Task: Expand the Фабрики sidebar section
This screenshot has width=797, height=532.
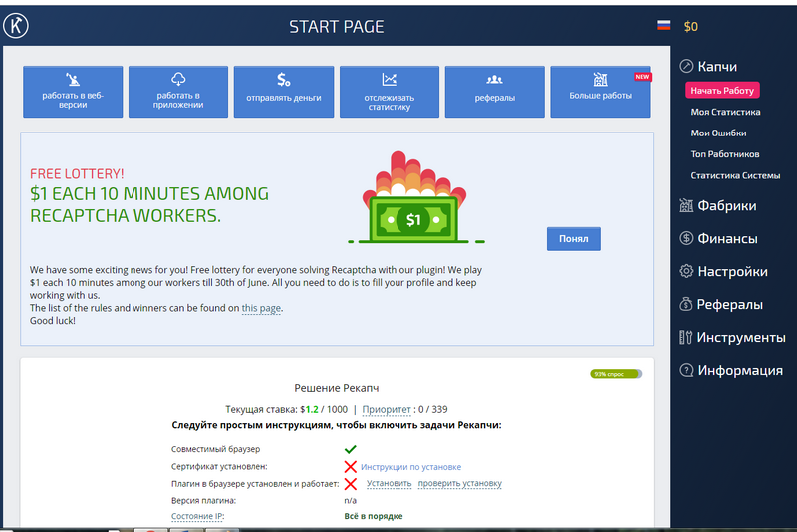Action: pyautogui.click(x=726, y=206)
